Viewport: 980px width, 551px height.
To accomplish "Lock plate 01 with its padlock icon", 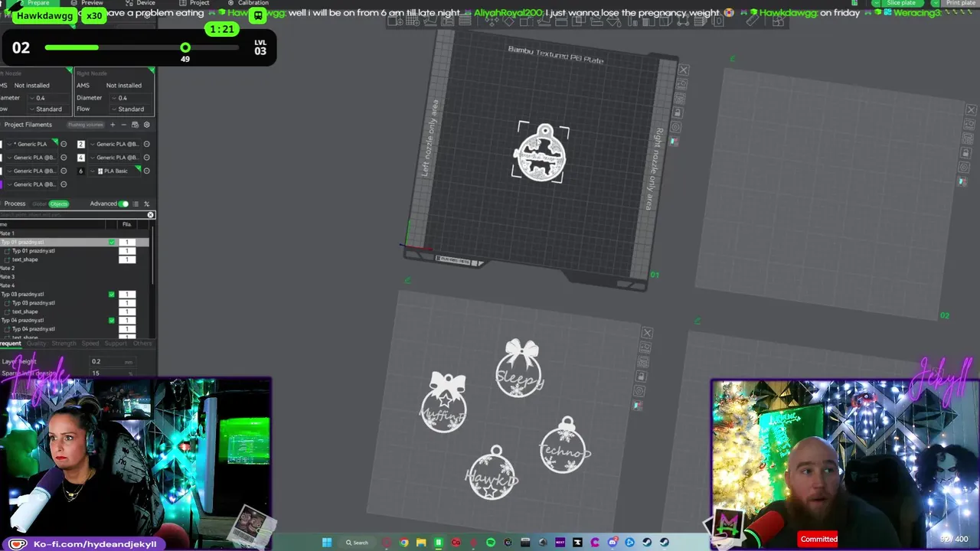I will point(678,113).
